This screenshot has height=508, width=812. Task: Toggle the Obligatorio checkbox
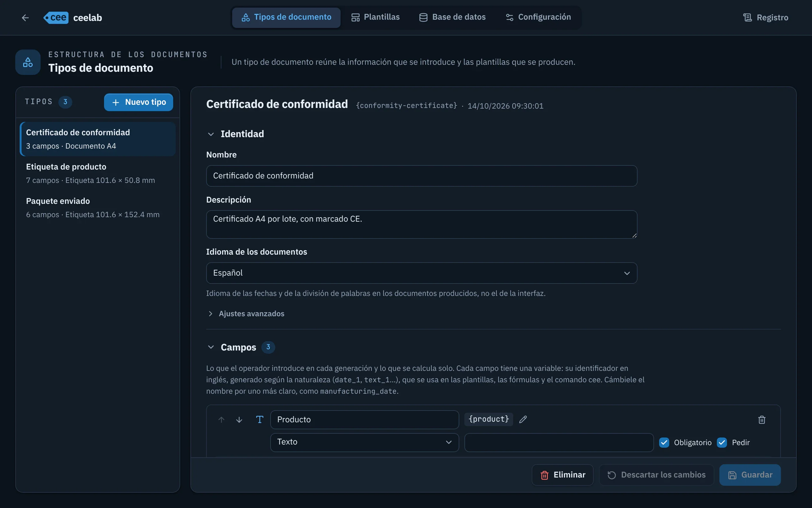[664, 443]
